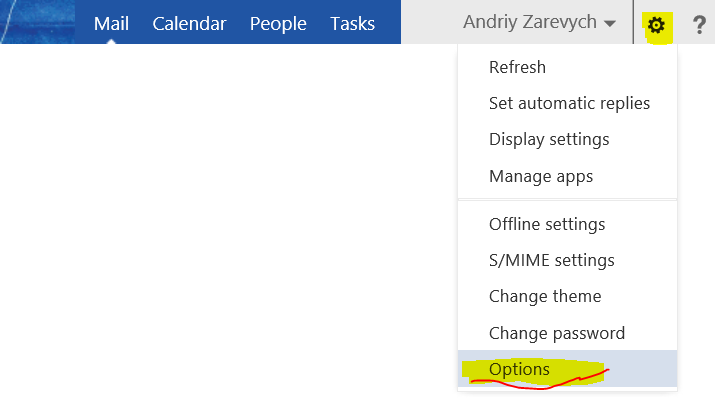
Task: Click the blue header logo image
Action: click(37, 22)
